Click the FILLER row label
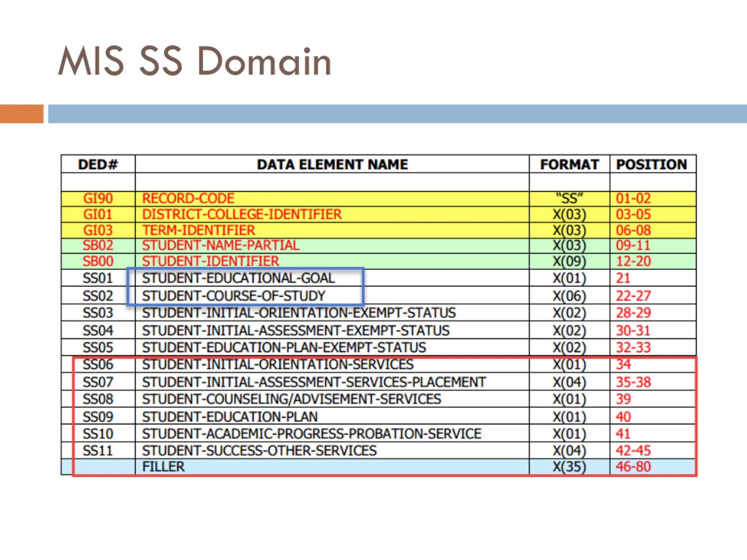The width and height of the screenshot is (747, 560). pyautogui.click(x=163, y=467)
